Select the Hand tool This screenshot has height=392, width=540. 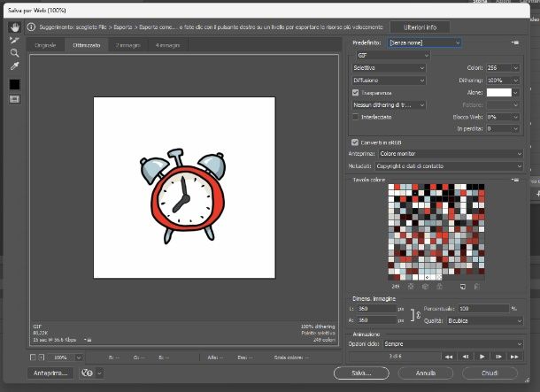click(14, 27)
